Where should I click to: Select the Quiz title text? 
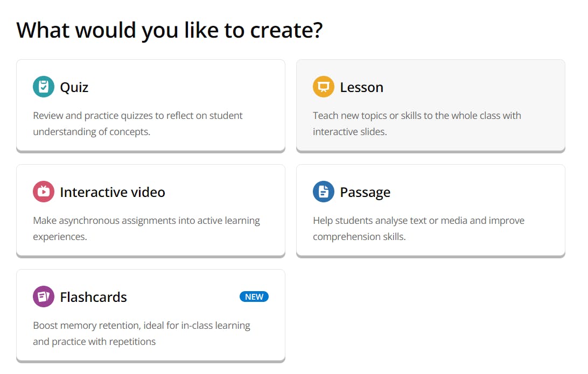pyautogui.click(x=74, y=87)
